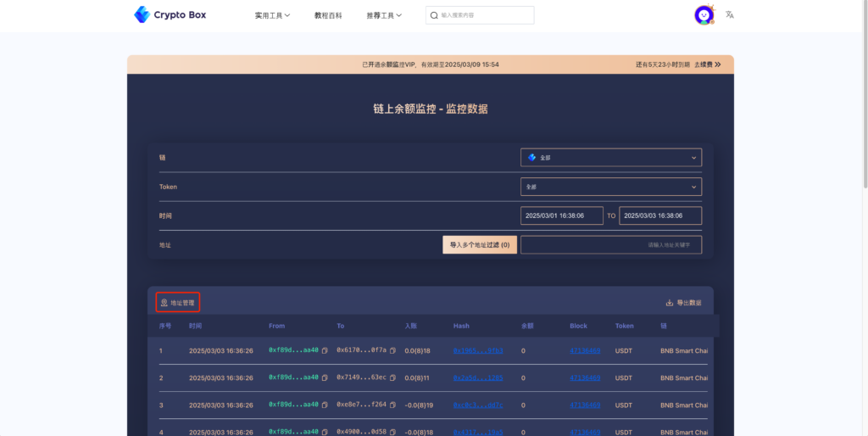
Task: Click start time field 2025/03/01 16:38:06
Action: 562,215
